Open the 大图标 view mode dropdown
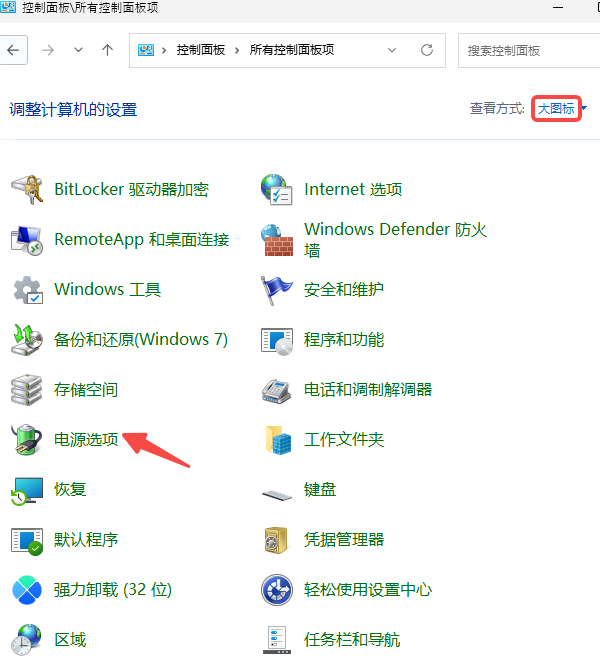The image size is (600, 666). tap(556, 109)
